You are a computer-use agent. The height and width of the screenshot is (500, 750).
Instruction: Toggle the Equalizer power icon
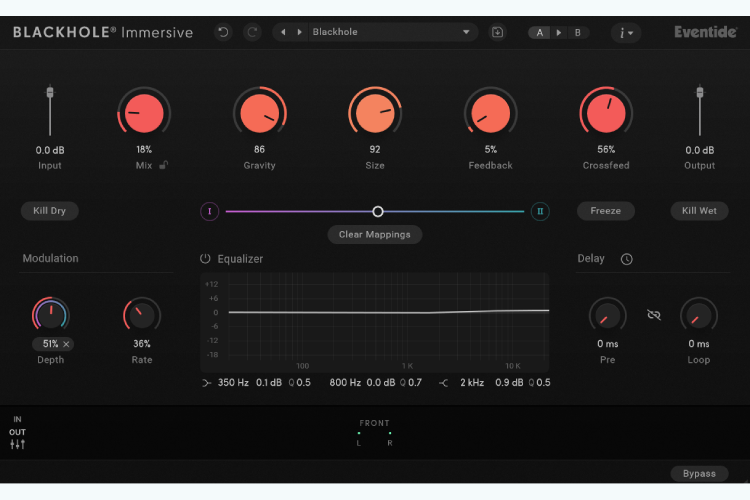(205, 258)
